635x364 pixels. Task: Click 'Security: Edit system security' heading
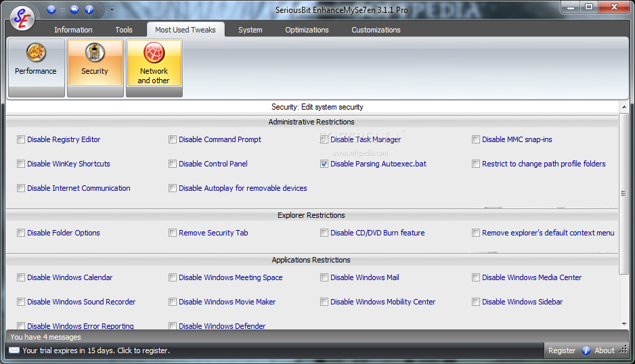317,107
